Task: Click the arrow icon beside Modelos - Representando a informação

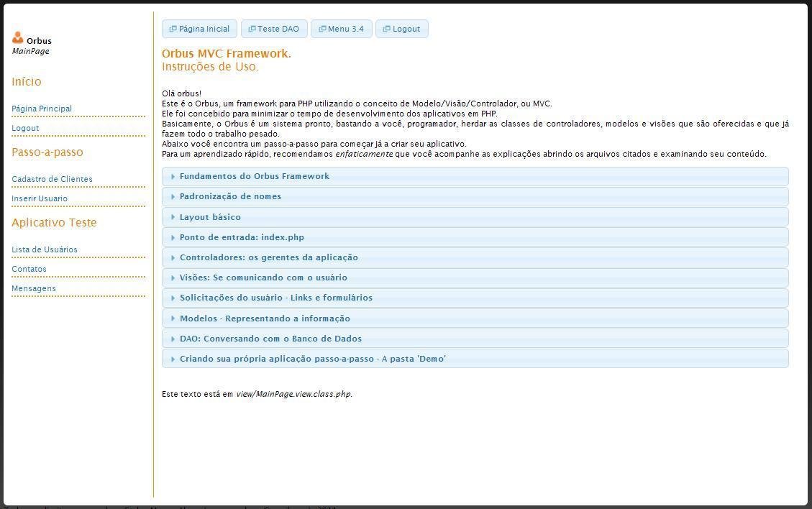Action: (173, 318)
